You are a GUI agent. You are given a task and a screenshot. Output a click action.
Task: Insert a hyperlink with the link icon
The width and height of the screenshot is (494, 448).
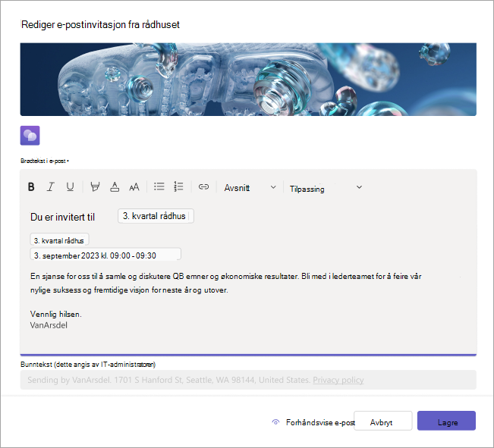tap(203, 186)
